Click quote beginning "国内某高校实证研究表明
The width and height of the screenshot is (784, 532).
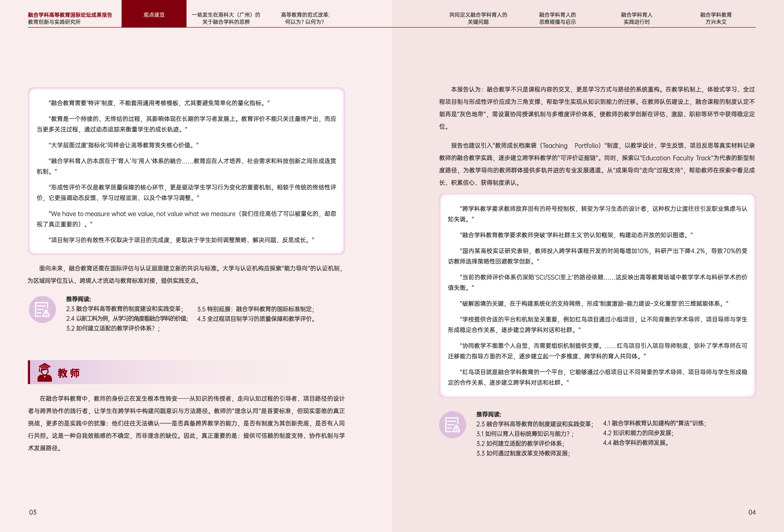click(x=597, y=256)
